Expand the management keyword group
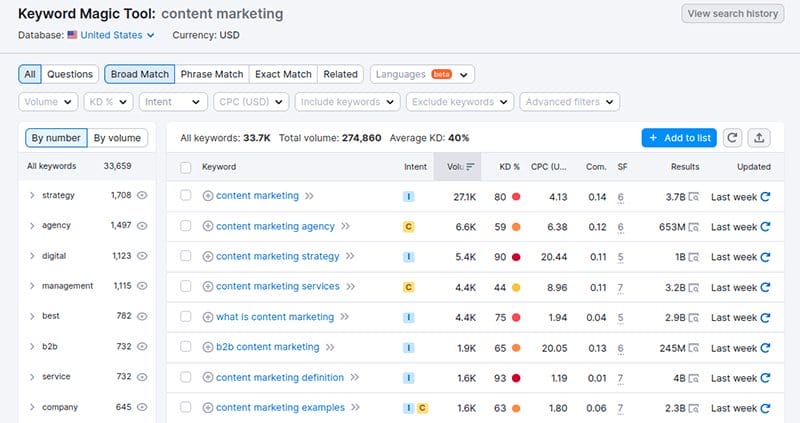The width and height of the screenshot is (800, 423). pos(32,286)
